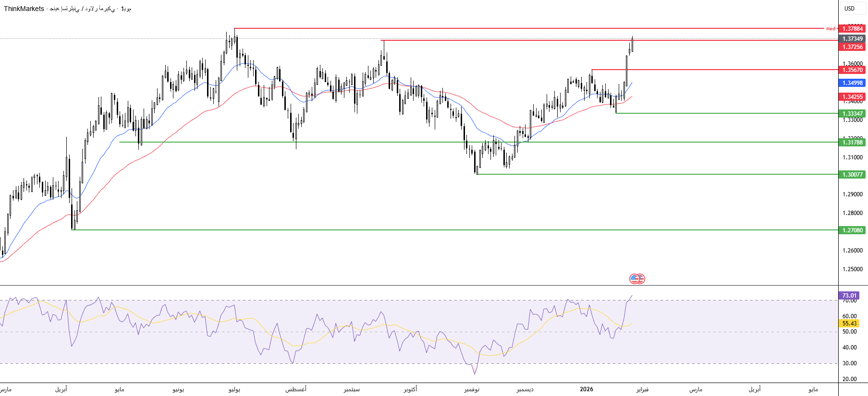Image resolution: width=868 pixels, height=396 pixels.
Task: Click the red 1.35670 price label
Action: coord(853,70)
